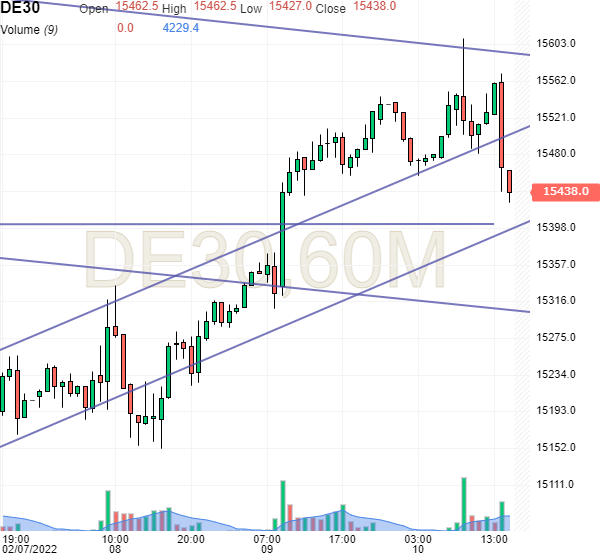Screen dimensions: 600x558
Task: Select the 17:00 time axis label
Action: point(343,538)
